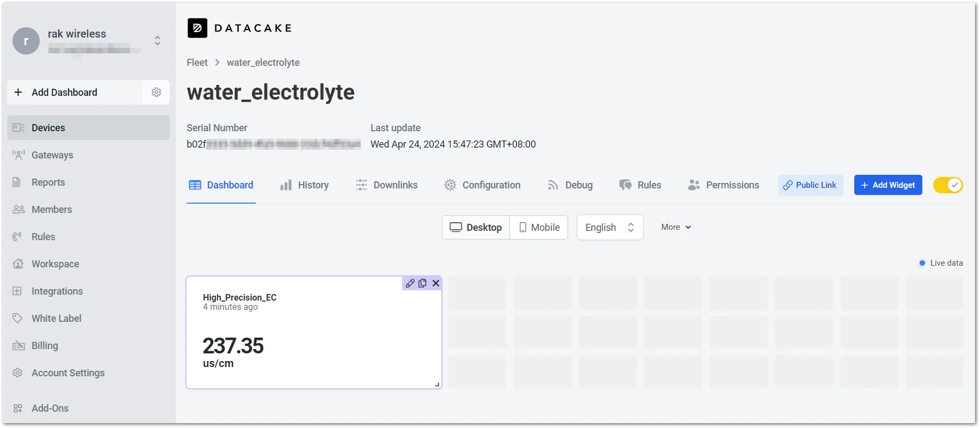This screenshot has width=980, height=428.
Task: Click water_electrolyte breadcrumb
Action: tap(263, 63)
